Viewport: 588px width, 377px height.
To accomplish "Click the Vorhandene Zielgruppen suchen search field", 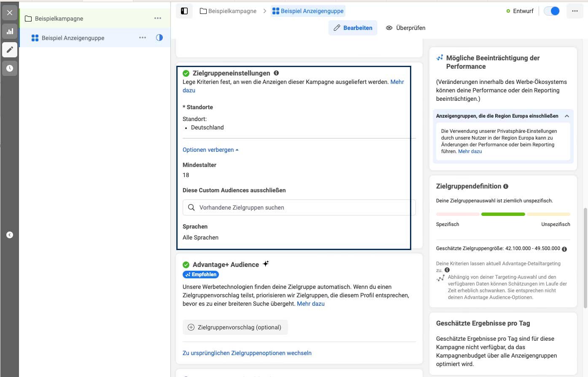I will click(x=299, y=207).
